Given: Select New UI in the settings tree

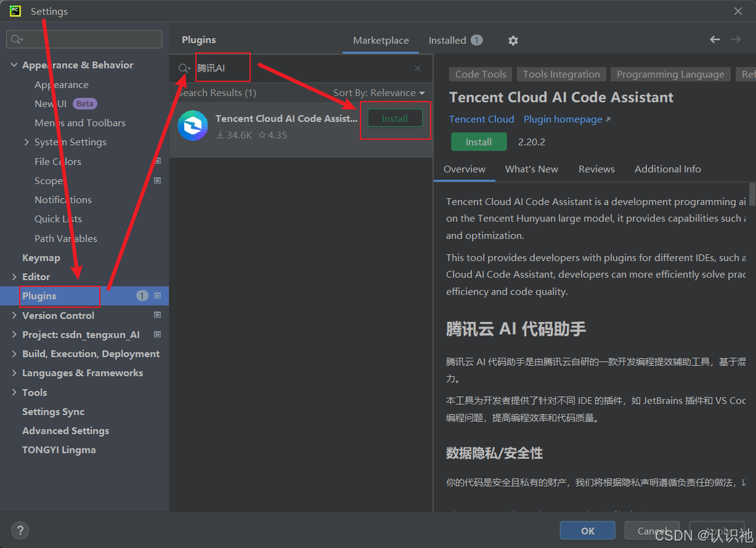Looking at the screenshot, I should point(51,104).
